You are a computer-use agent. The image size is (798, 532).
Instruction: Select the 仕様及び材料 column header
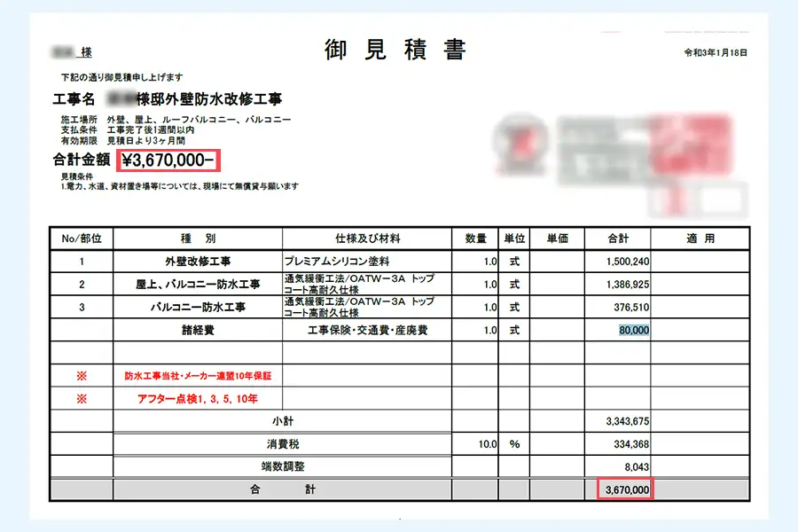[367, 239]
